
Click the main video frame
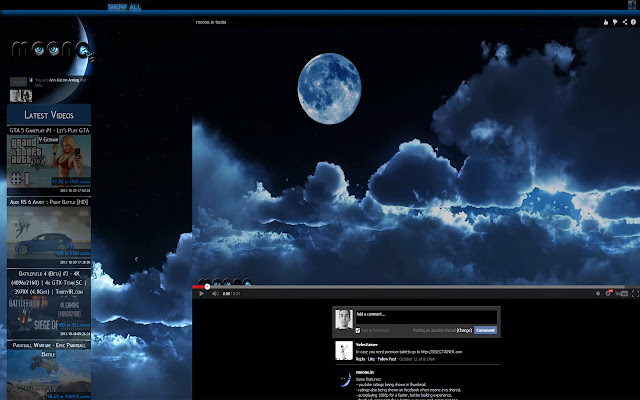coord(416,155)
